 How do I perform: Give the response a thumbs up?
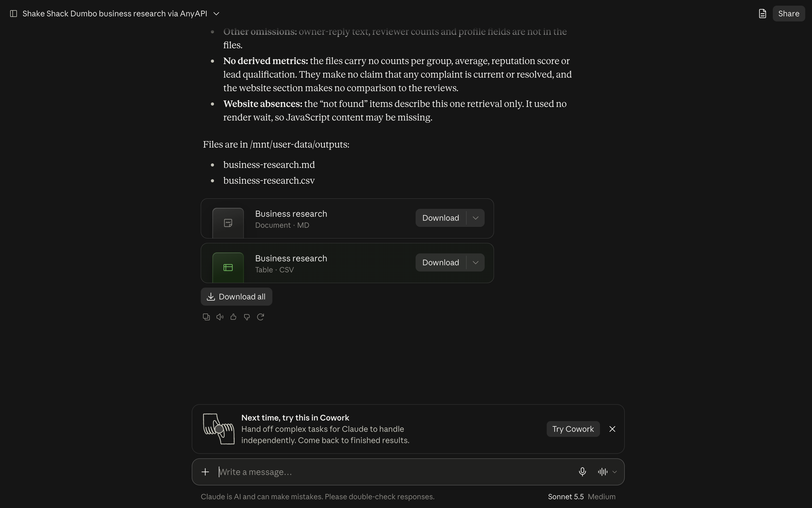233,317
